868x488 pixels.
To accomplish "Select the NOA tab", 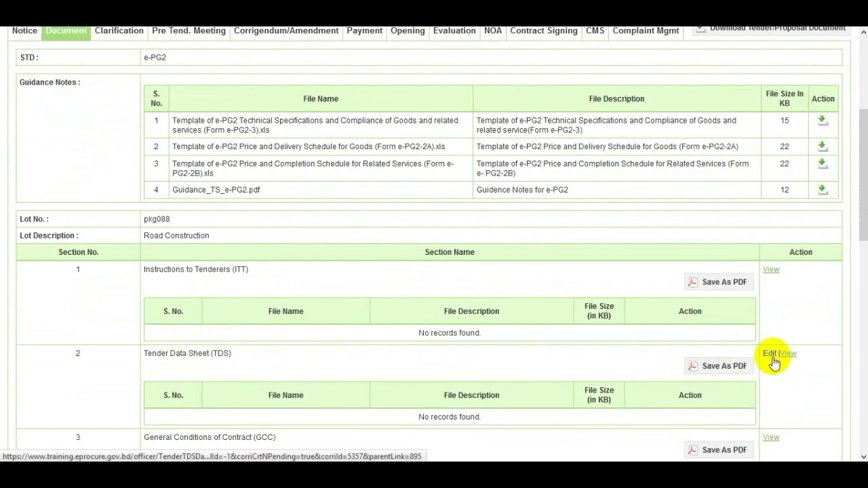I will [x=493, y=30].
